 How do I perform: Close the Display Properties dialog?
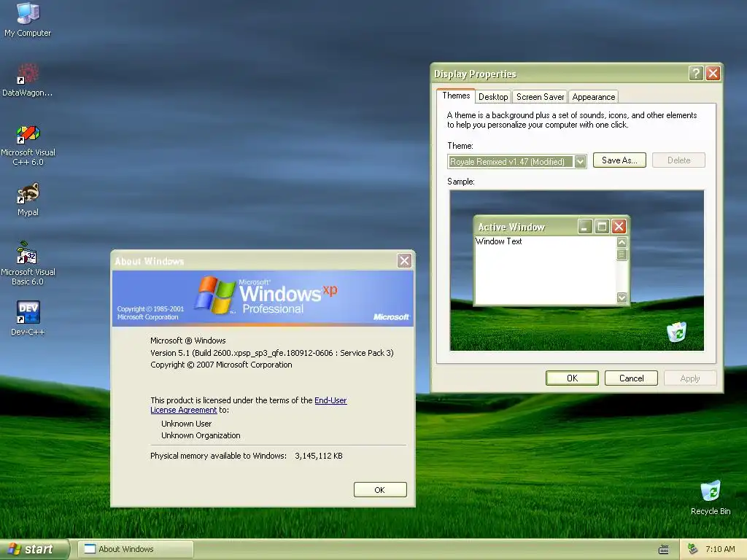[x=713, y=74]
